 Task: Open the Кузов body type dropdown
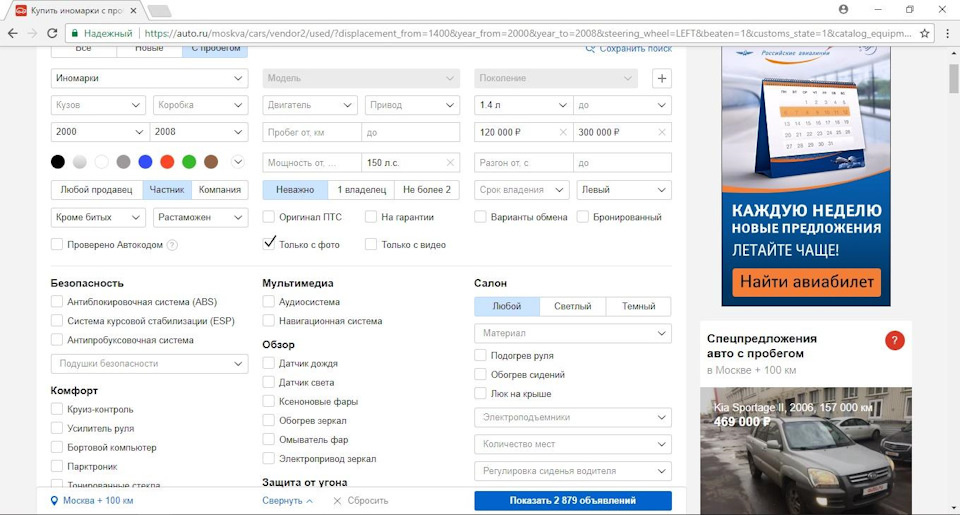(x=98, y=105)
